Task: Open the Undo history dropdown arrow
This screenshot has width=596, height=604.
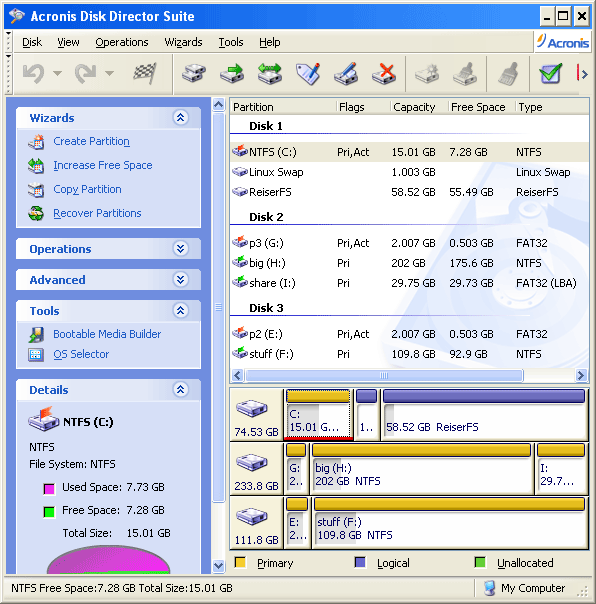Action: [x=57, y=73]
